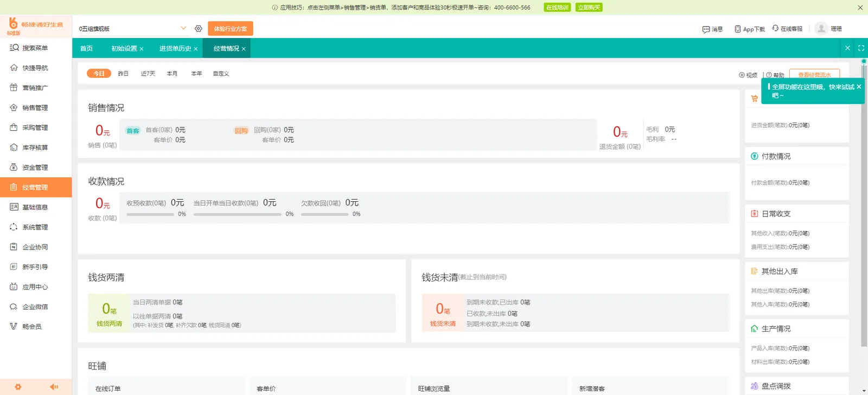Select 自定义 date filter

(x=221, y=73)
